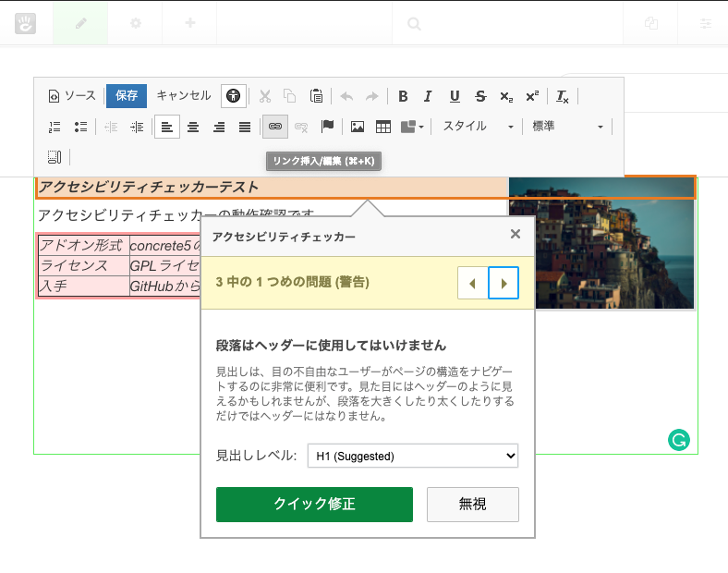Viewport: 728px width, 573px height.
Task: Click the remove format icon
Action: (x=563, y=96)
